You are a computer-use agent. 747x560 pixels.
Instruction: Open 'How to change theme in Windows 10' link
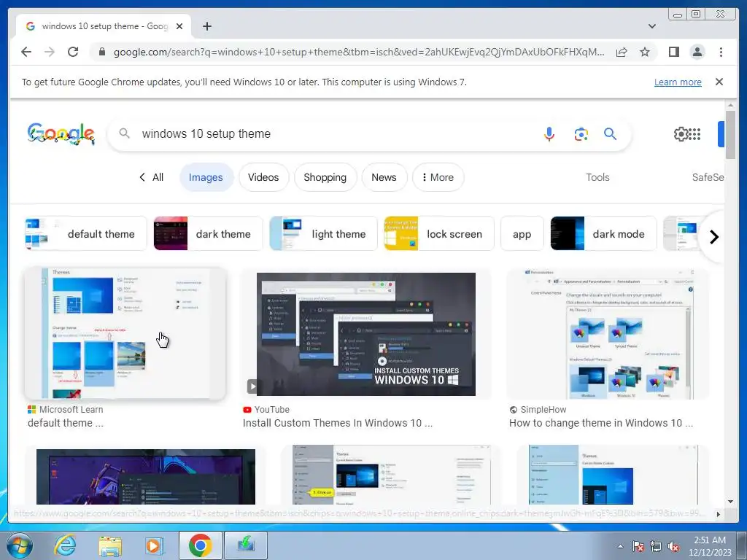coord(601,423)
